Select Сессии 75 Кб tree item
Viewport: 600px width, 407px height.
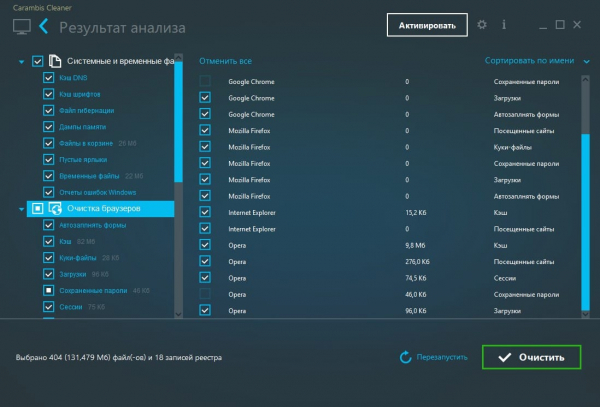coord(82,307)
